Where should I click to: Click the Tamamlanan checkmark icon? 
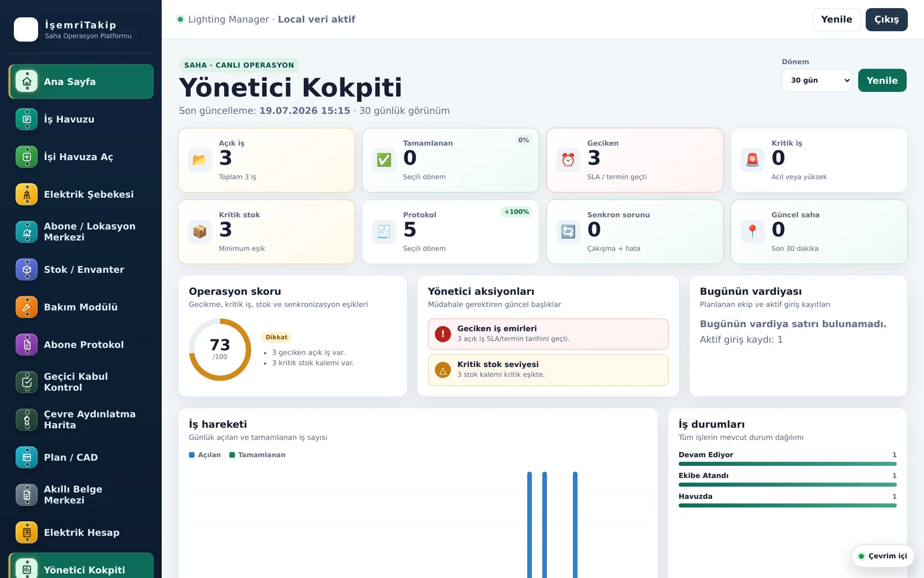click(383, 160)
